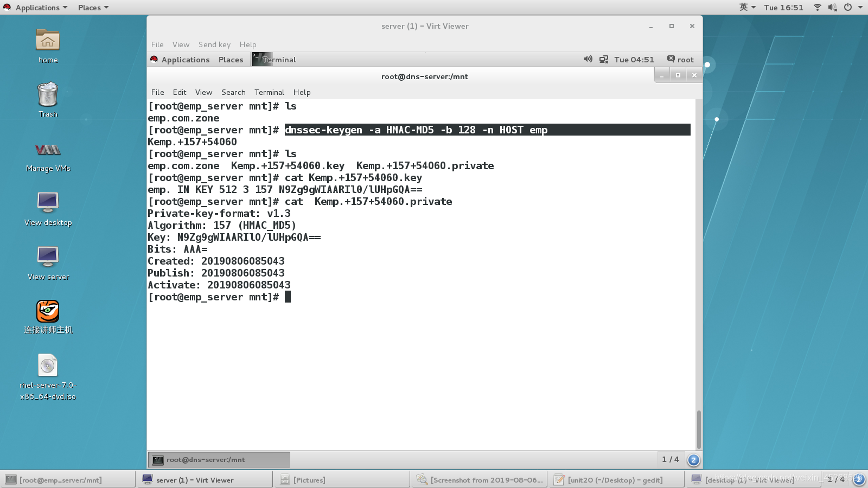Launch the Manage VMs desktop icon
868x488 pixels.
[48, 150]
